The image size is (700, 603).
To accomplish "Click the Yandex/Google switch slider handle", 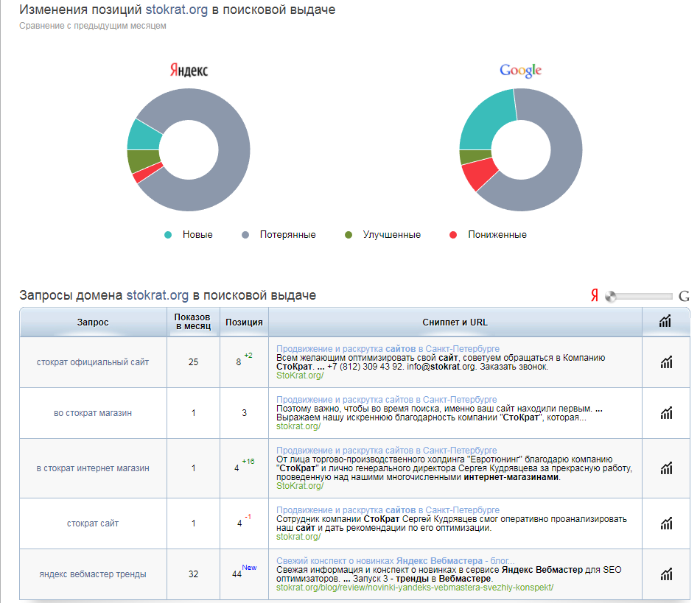I will [x=610, y=297].
